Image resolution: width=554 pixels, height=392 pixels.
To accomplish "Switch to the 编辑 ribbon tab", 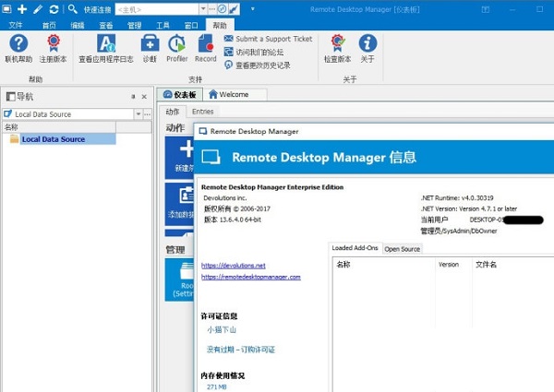I will tap(78, 25).
